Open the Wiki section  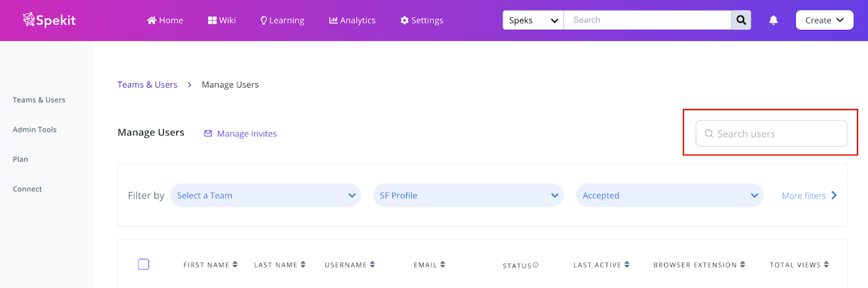[222, 20]
